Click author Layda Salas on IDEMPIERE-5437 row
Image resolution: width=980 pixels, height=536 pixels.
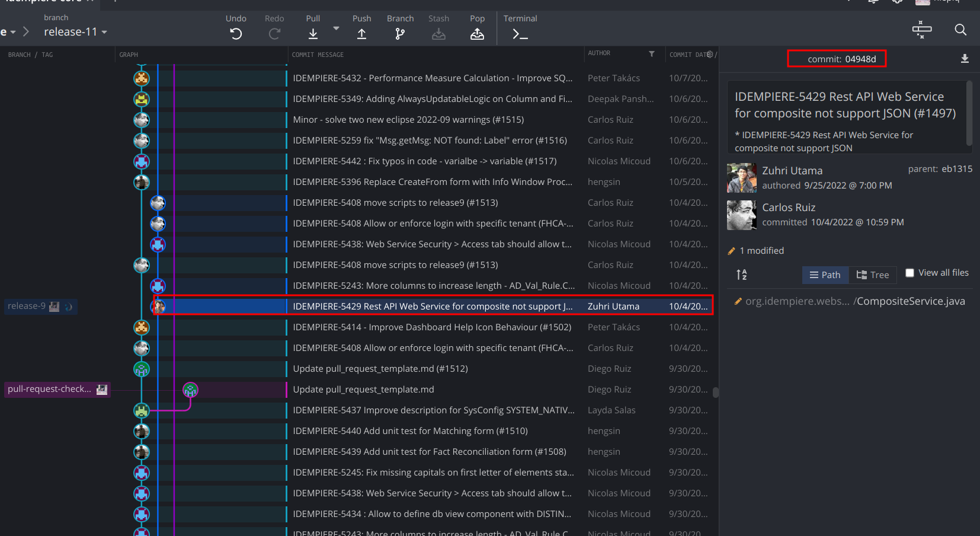click(x=611, y=410)
